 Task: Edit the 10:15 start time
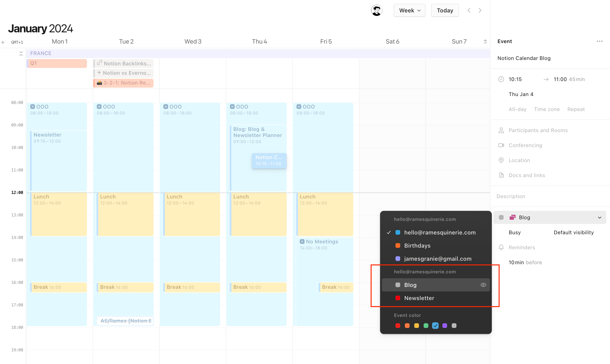[515, 79]
